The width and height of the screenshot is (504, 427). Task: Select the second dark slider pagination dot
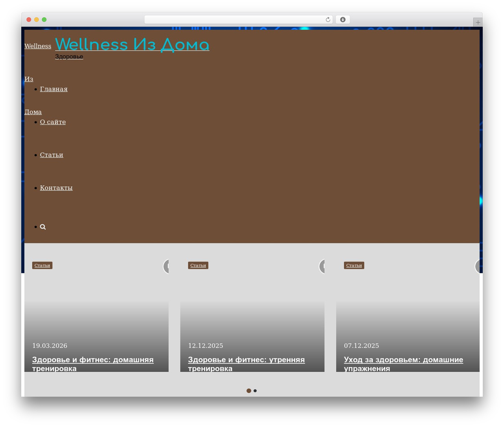click(255, 391)
